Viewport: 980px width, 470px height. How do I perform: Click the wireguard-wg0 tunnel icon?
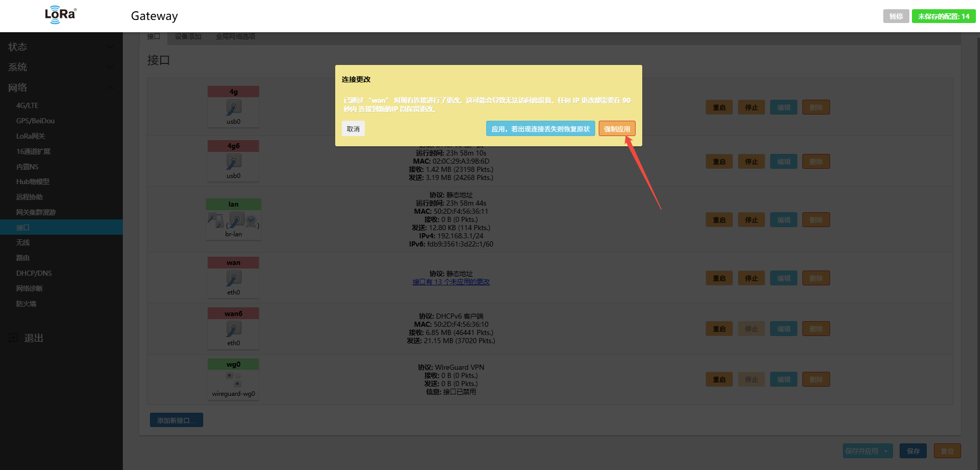coord(233,379)
